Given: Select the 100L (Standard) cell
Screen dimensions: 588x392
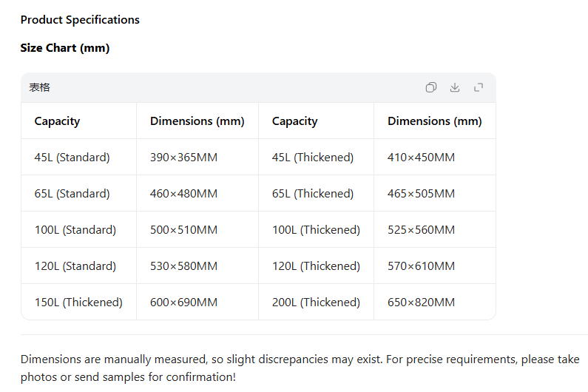Looking at the screenshot, I should 75,230.
